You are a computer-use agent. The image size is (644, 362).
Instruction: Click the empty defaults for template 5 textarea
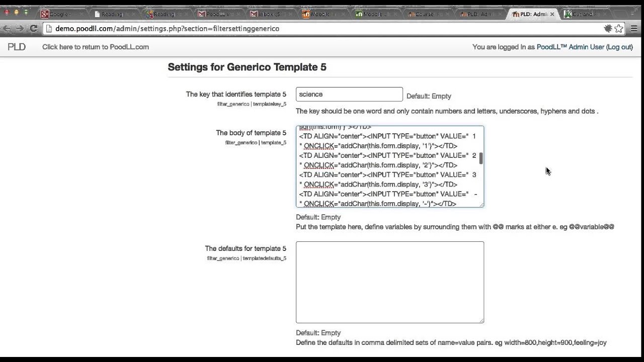[390, 282]
